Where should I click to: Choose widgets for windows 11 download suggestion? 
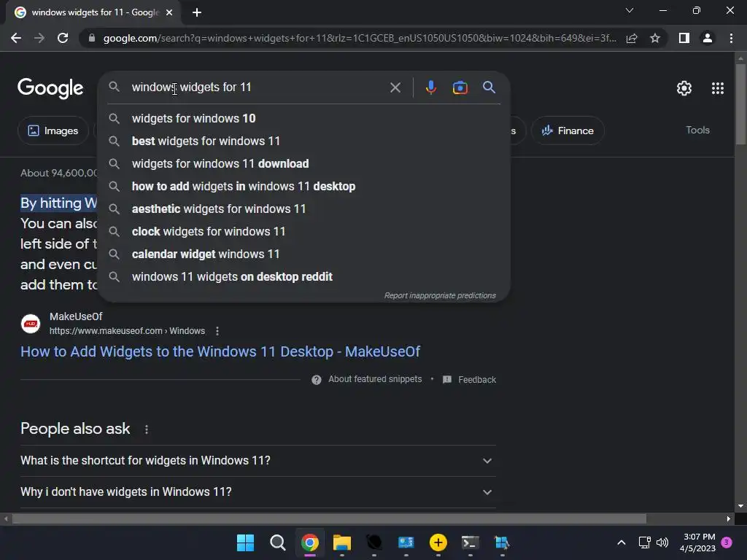(304, 164)
